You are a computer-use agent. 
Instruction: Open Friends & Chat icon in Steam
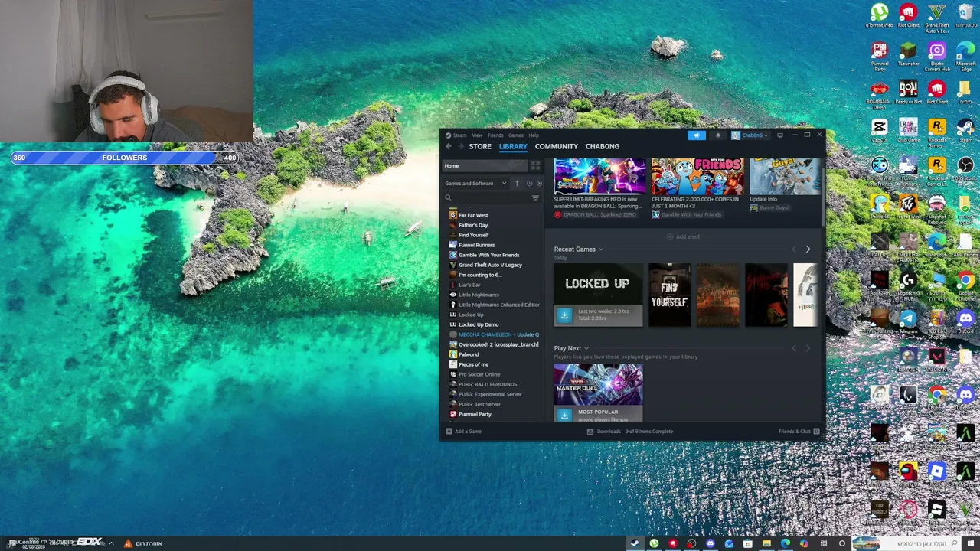click(x=816, y=432)
